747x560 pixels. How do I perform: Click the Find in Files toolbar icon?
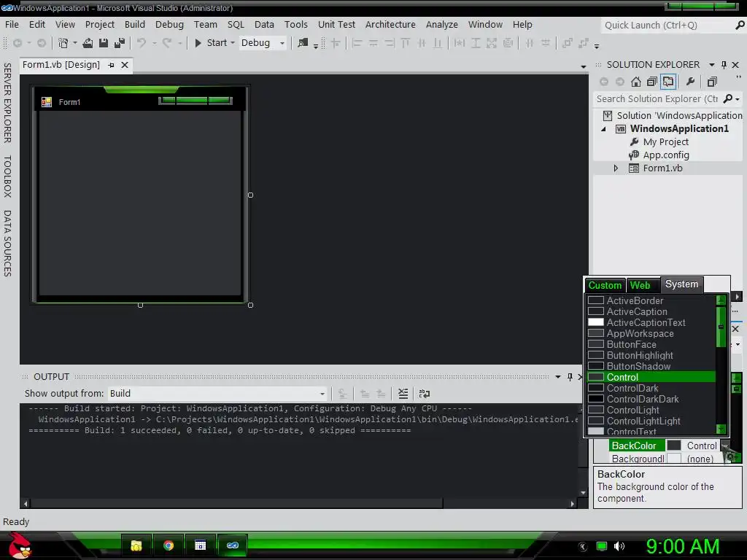coord(303,43)
